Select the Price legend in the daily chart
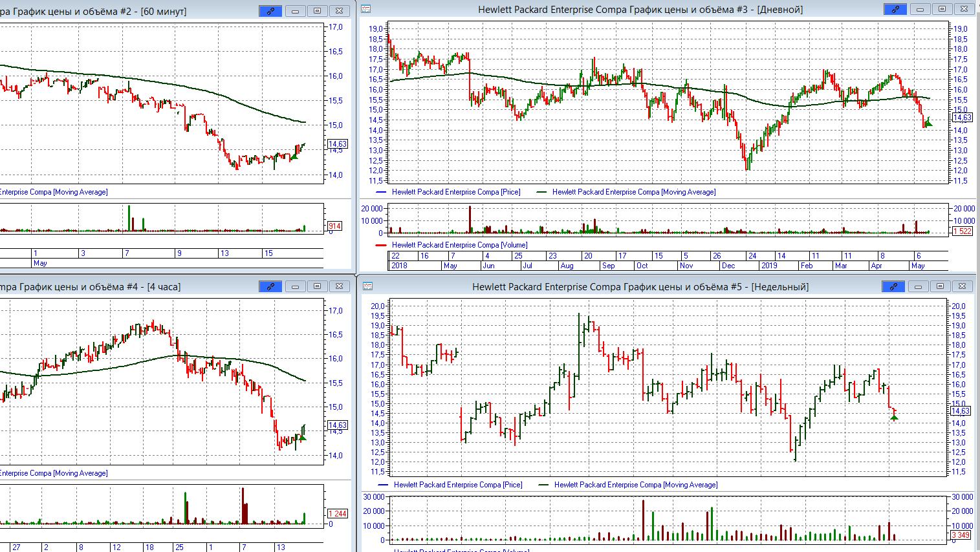 tap(455, 192)
